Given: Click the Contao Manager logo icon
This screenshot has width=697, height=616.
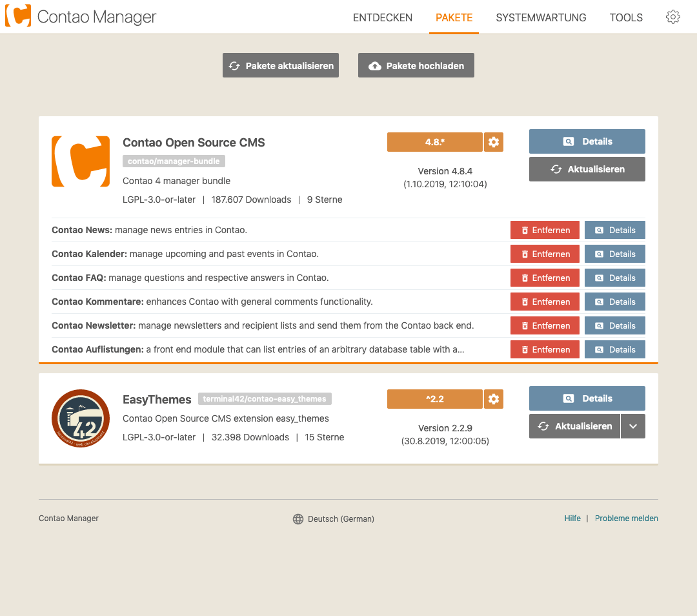Looking at the screenshot, I should [18, 16].
